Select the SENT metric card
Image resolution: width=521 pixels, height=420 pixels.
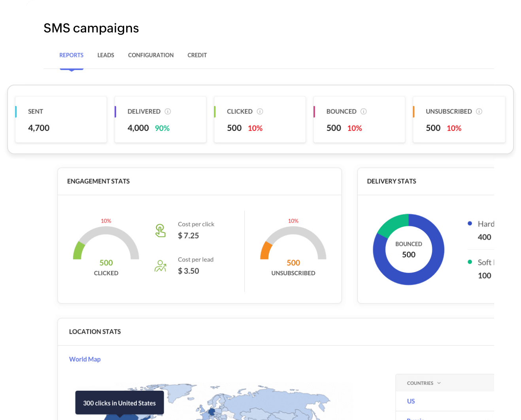click(x=61, y=119)
